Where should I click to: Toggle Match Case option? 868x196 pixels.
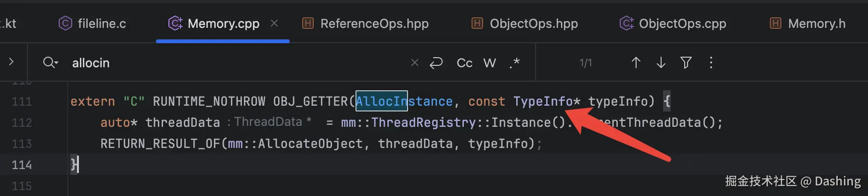click(464, 63)
